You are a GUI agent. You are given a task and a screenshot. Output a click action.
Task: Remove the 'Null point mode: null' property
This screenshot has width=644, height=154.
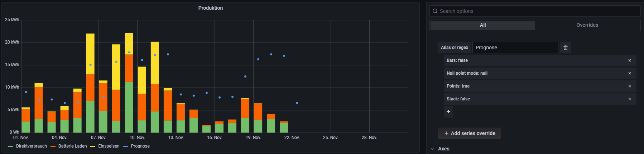pyautogui.click(x=629, y=73)
